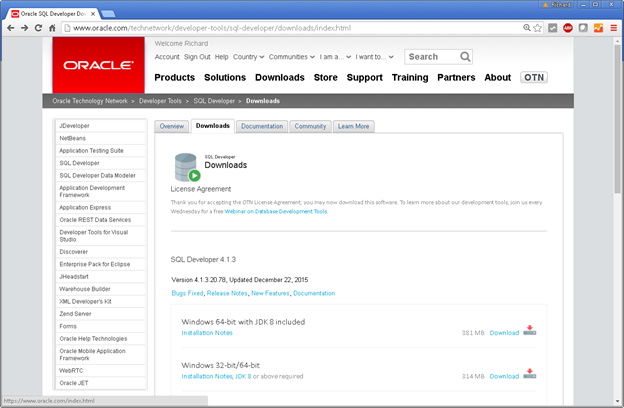Open the Training menu
Viewport: 624px width, 408px height.
tap(410, 78)
